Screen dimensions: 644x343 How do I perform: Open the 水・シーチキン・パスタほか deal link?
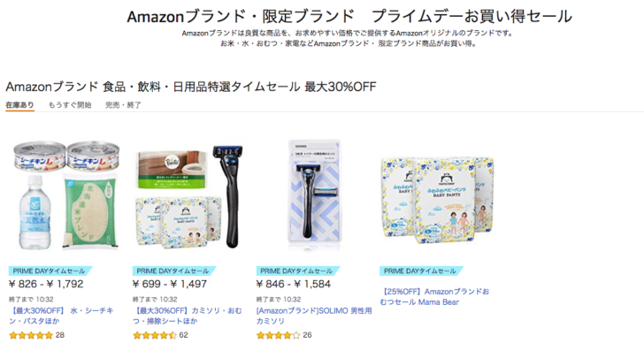[x=61, y=316]
